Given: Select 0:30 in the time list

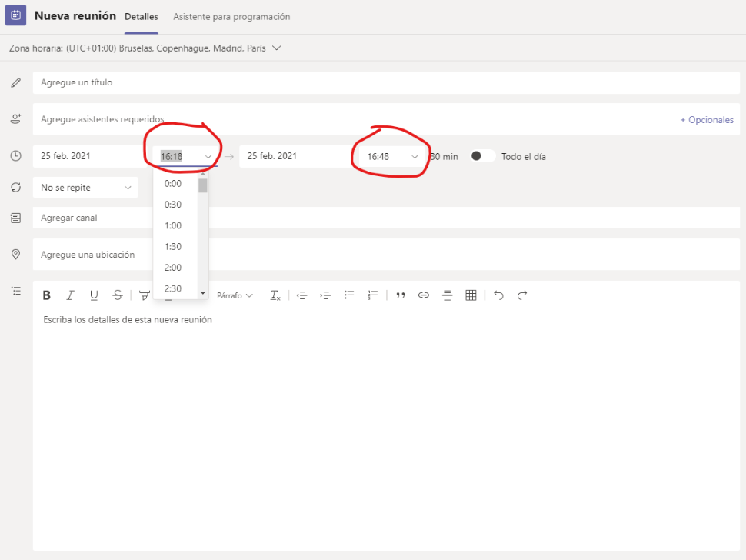Looking at the screenshot, I should point(175,205).
